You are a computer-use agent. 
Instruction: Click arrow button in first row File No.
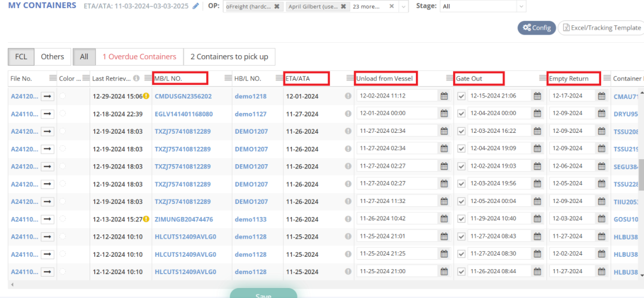(x=48, y=96)
